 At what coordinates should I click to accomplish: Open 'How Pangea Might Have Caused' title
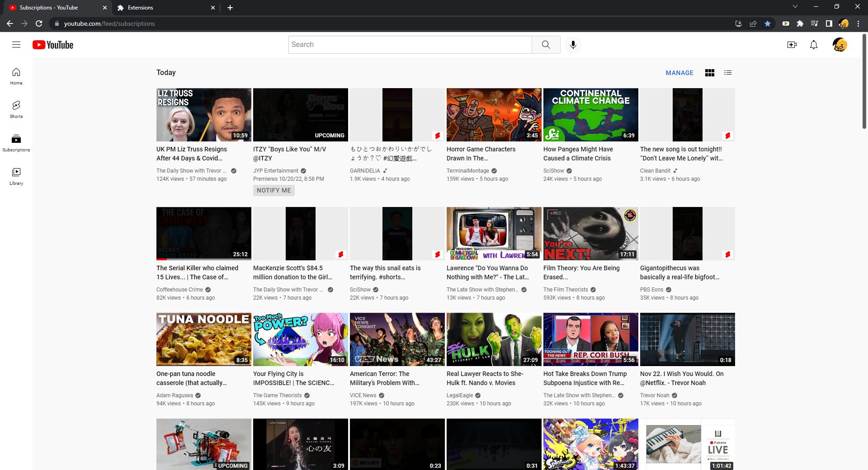pyautogui.click(x=578, y=154)
